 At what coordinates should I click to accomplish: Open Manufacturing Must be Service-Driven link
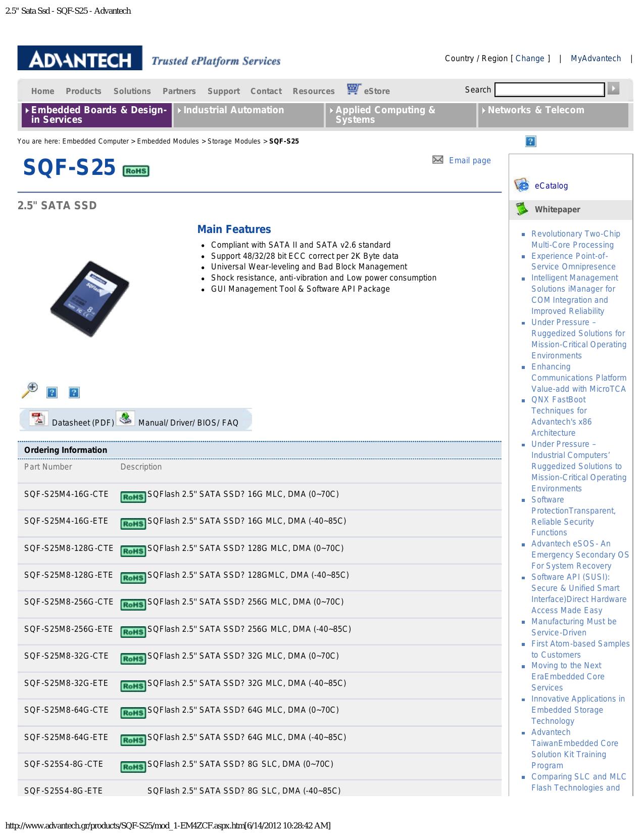tap(574, 627)
